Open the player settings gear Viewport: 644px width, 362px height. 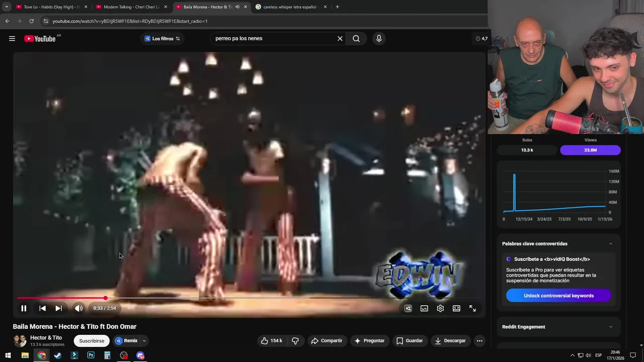pyautogui.click(x=440, y=308)
